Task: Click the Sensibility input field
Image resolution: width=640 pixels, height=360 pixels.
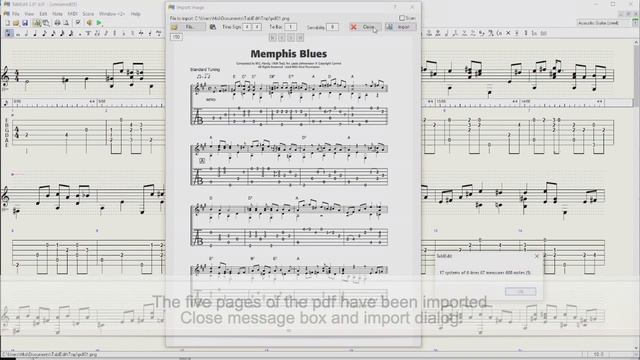Action: click(x=332, y=27)
